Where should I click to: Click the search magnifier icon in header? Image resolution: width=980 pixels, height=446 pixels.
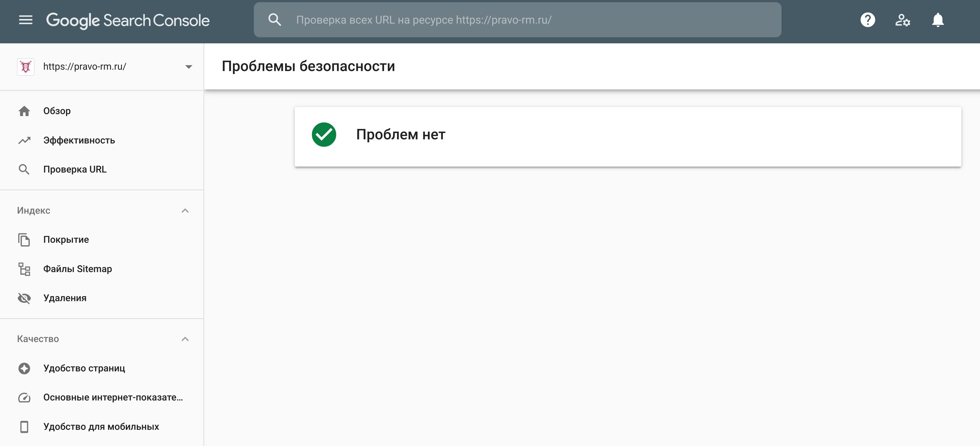[x=274, y=20]
